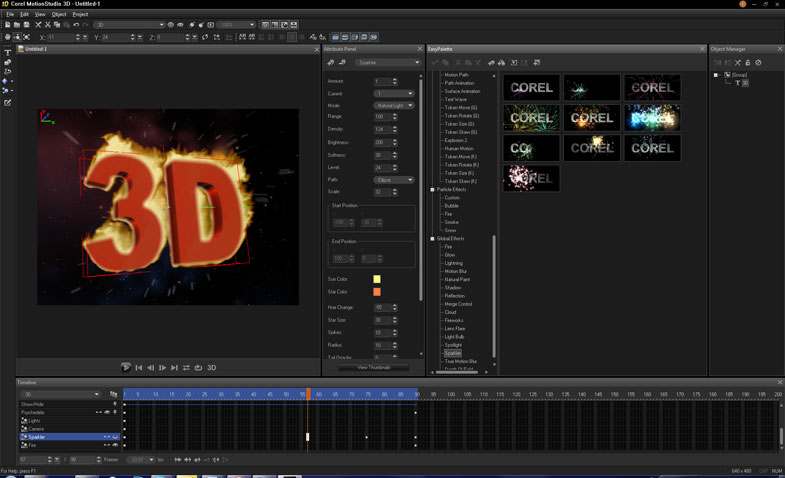This screenshot has width=785, height=478.
Task: Click the delete icon in Object Manager
Action: (738, 63)
